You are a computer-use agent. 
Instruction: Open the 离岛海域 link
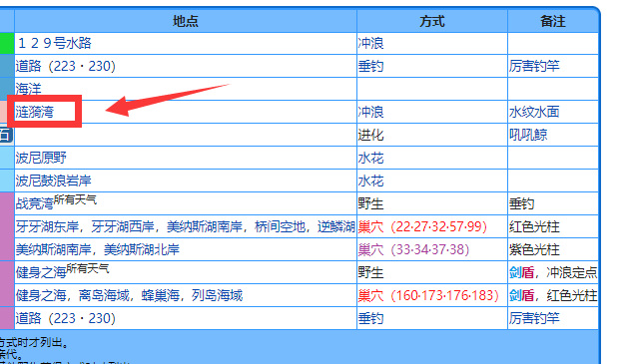104,295
